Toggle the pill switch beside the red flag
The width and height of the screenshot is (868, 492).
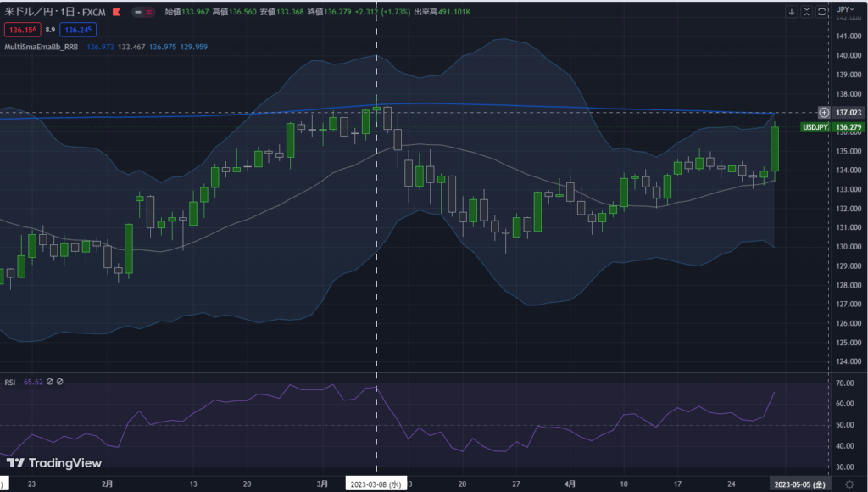[147, 13]
